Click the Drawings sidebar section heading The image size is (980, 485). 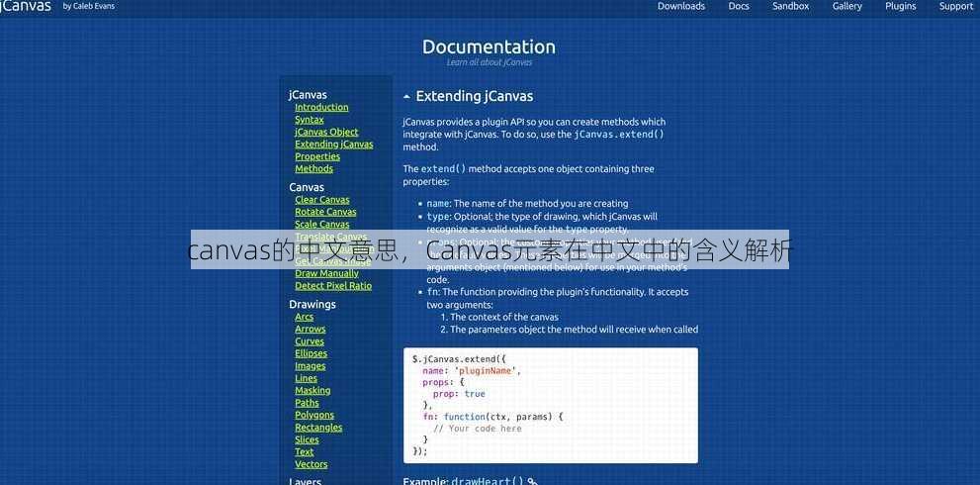point(312,304)
